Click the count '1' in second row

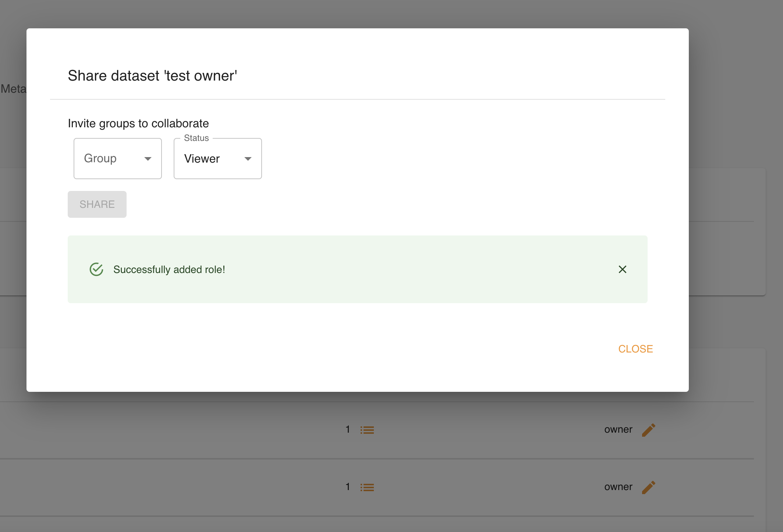click(x=348, y=487)
